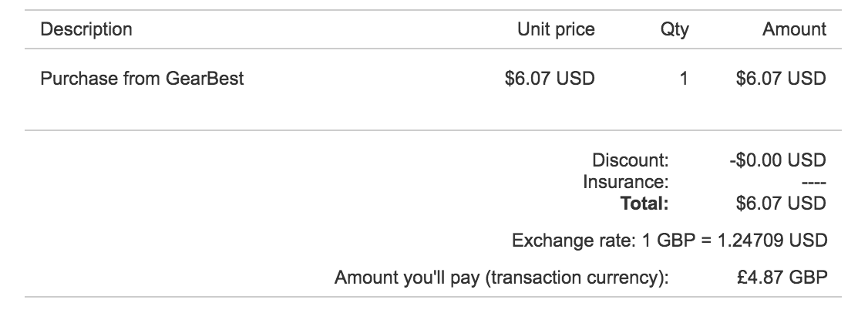
Task: Click the Insurance label
Action: tap(625, 182)
